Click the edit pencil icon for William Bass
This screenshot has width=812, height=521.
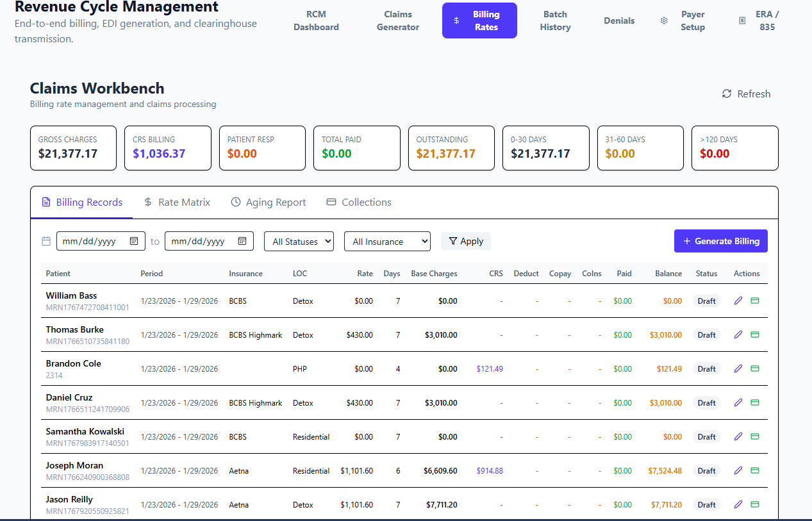738,301
